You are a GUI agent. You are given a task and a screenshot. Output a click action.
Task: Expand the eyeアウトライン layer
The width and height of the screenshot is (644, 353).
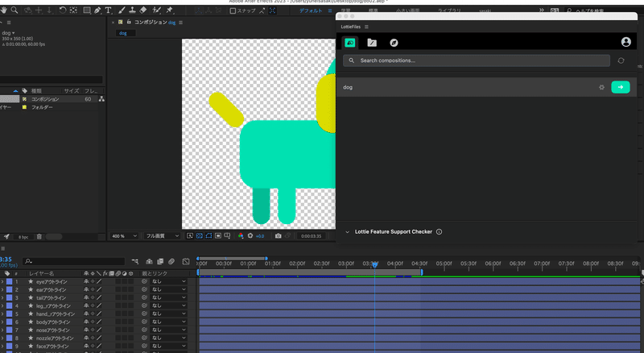[x=2, y=282]
